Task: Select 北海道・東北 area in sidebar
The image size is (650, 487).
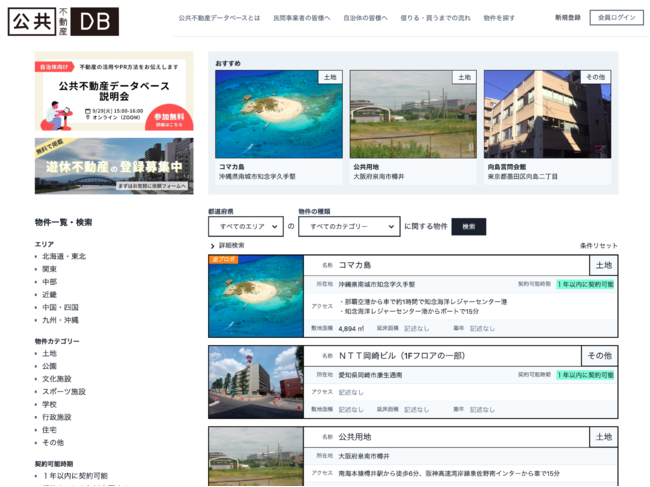Action: (x=63, y=256)
